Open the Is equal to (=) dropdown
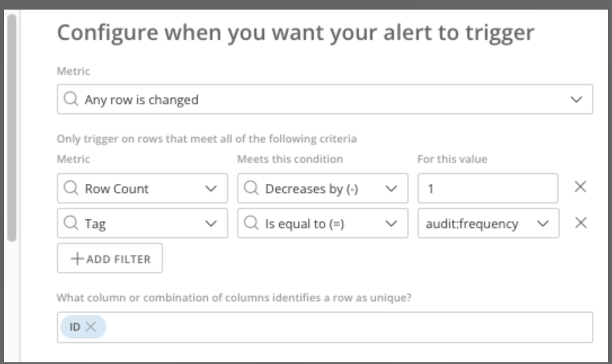This screenshot has width=612, height=364. tap(391, 224)
